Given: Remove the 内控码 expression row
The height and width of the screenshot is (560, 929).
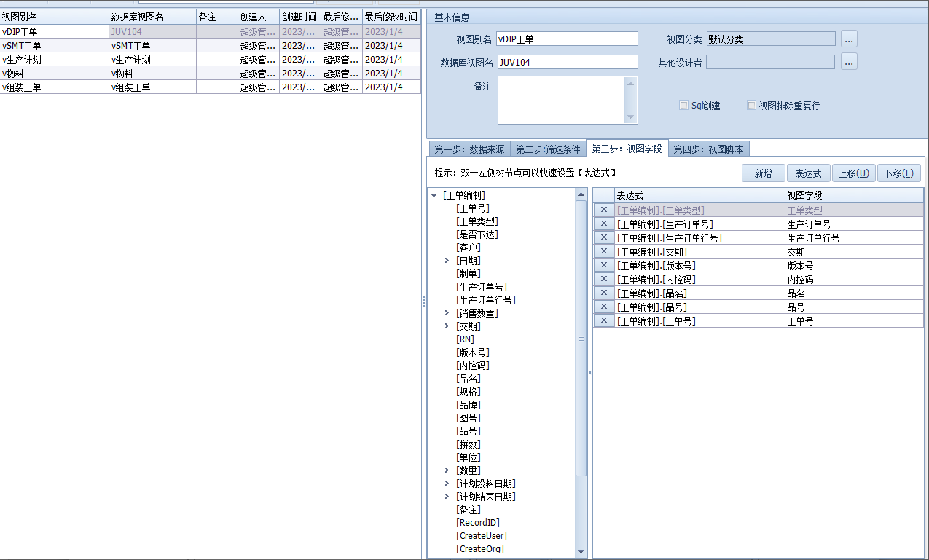Looking at the screenshot, I should pos(603,280).
